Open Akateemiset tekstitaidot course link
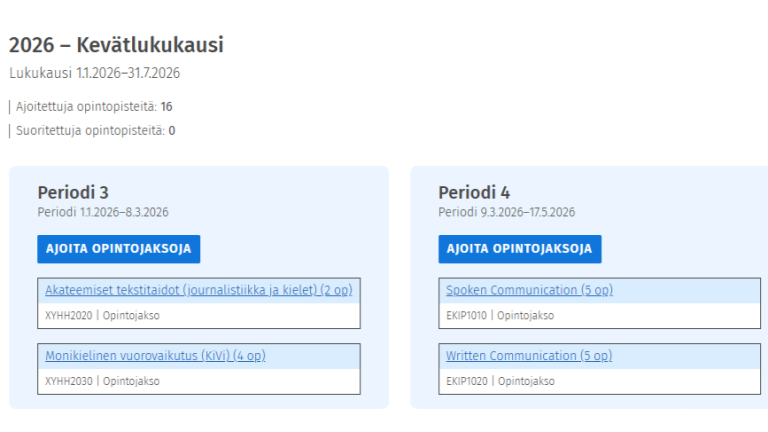The height and width of the screenshot is (432, 768). (x=198, y=290)
